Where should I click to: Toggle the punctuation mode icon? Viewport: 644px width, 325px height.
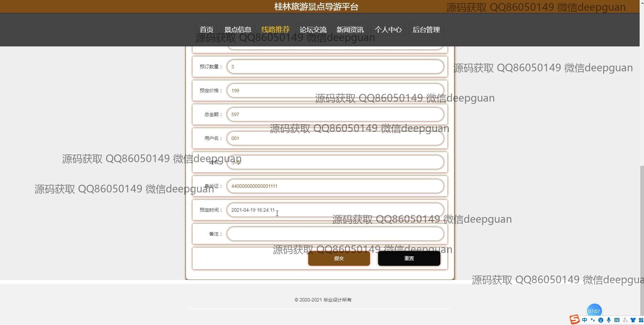click(x=593, y=320)
